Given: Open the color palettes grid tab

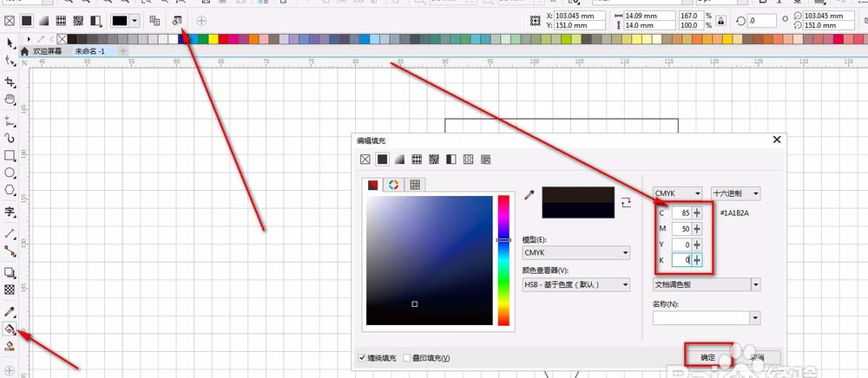Looking at the screenshot, I should [415, 185].
